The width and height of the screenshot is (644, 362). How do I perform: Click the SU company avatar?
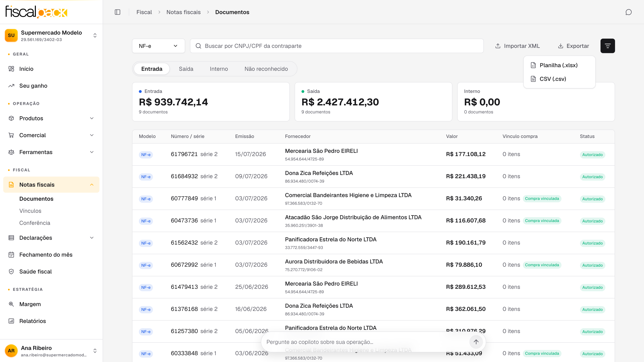click(x=11, y=35)
